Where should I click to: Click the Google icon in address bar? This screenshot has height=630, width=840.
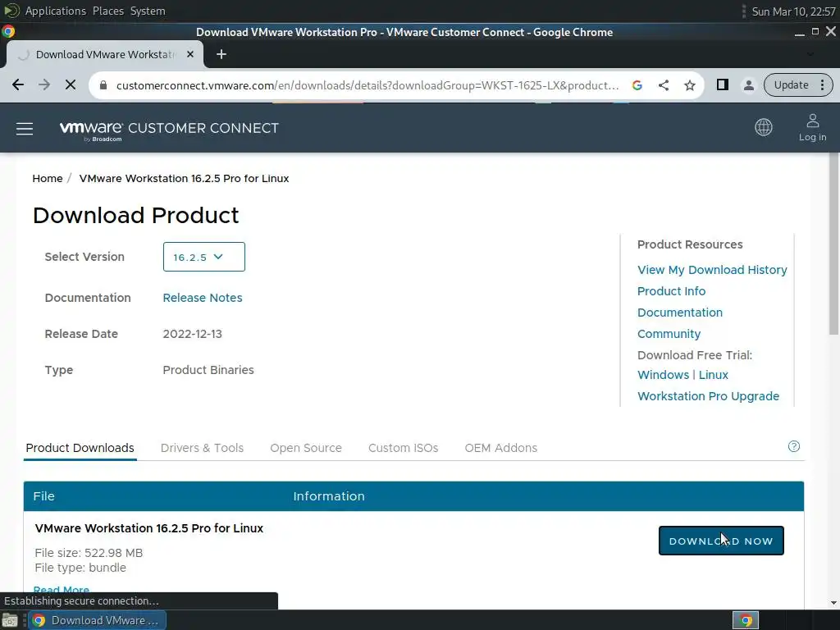click(x=637, y=85)
